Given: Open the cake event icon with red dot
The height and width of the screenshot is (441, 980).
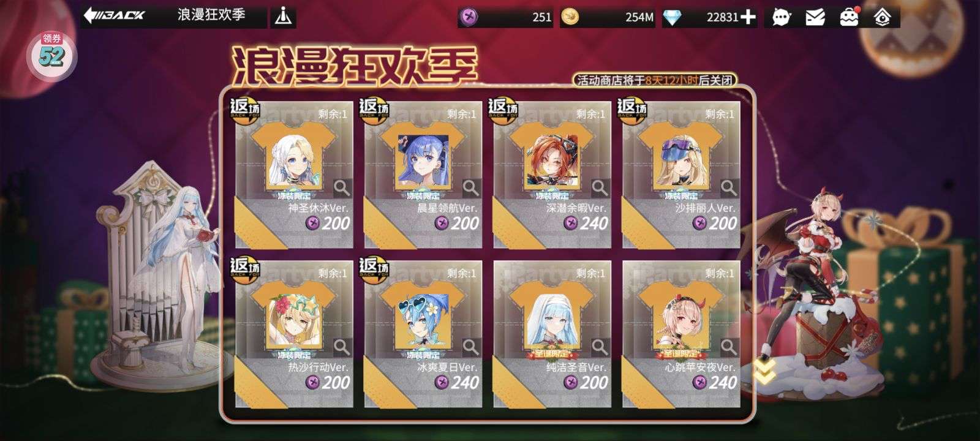Looking at the screenshot, I should pos(849,17).
